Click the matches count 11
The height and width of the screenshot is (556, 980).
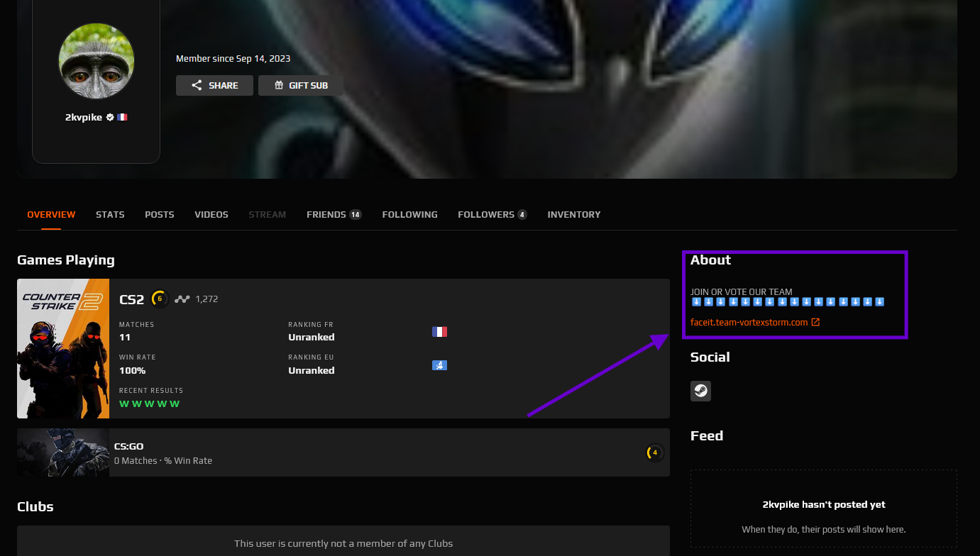coord(125,337)
